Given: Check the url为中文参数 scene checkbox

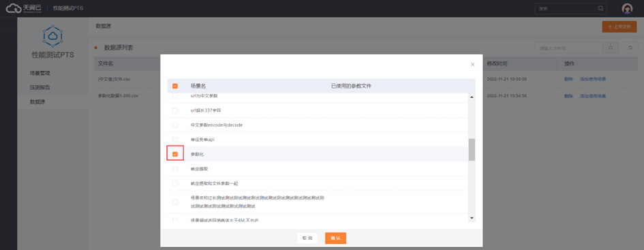Looking at the screenshot, I should pyautogui.click(x=175, y=95).
